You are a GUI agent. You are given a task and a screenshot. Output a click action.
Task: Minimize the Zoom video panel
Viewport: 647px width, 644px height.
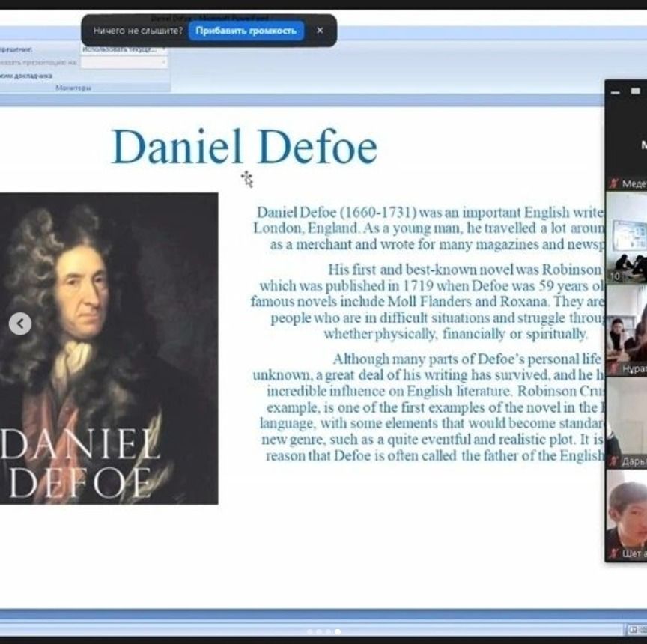(616, 92)
